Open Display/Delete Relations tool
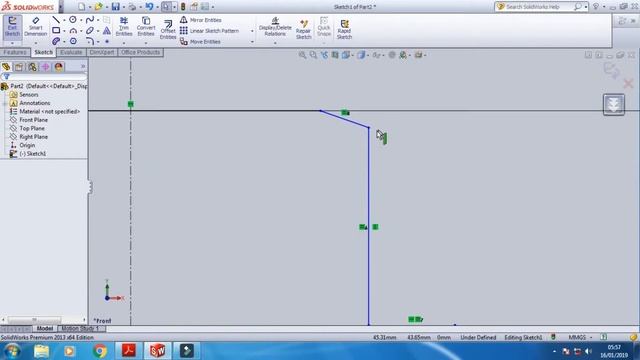 (x=275, y=27)
